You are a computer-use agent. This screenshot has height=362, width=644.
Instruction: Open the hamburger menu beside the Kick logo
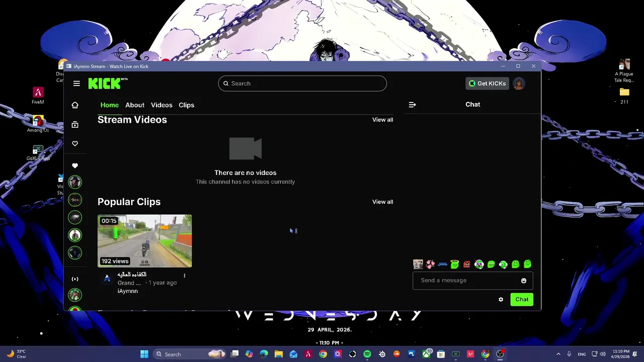click(76, 83)
